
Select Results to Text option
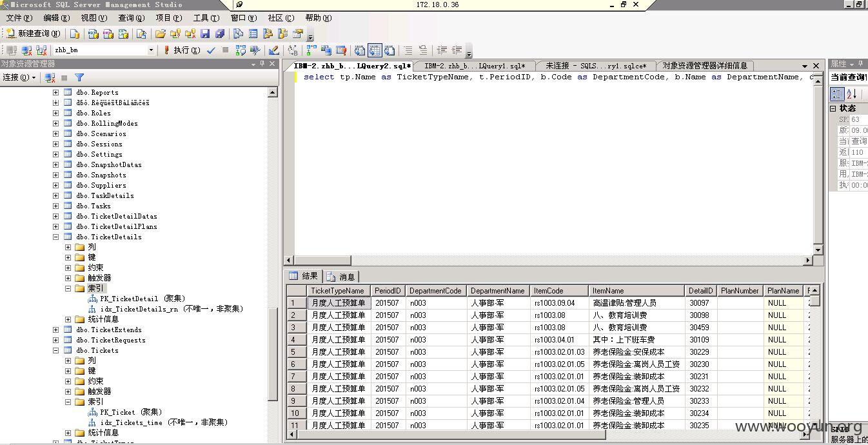click(359, 50)
